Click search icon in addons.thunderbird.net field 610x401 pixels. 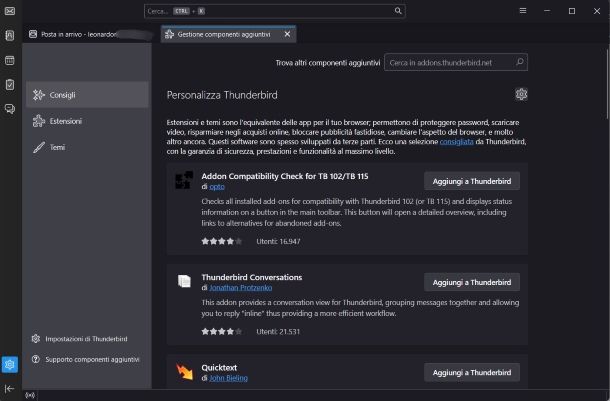(519, 62)
